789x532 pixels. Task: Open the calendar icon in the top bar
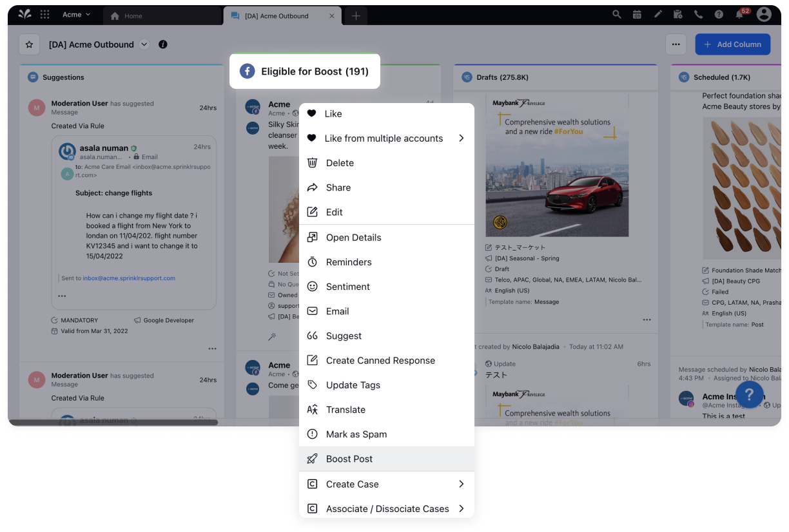(x=637, y=14)
